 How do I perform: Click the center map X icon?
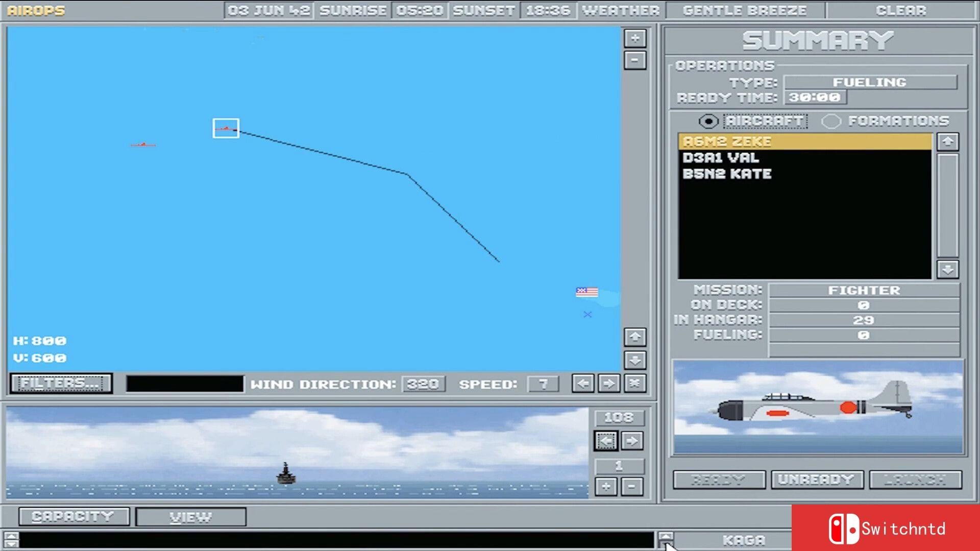point(634,384)
